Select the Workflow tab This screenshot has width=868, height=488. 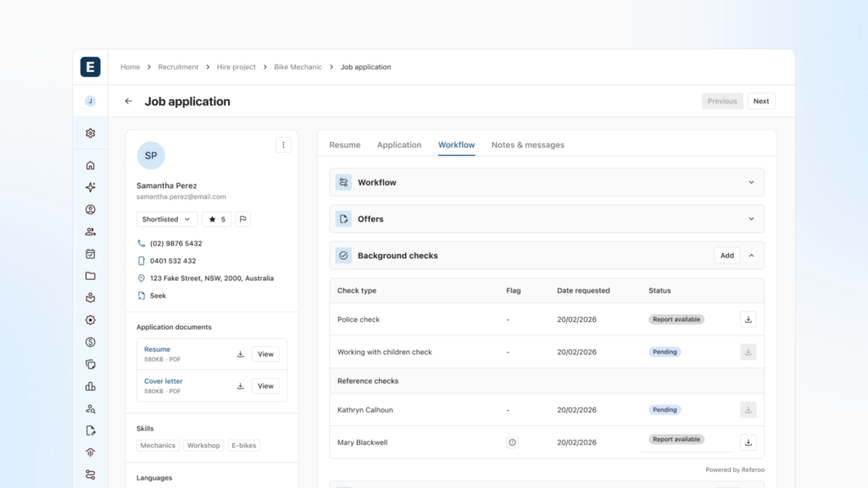point(456,145)
